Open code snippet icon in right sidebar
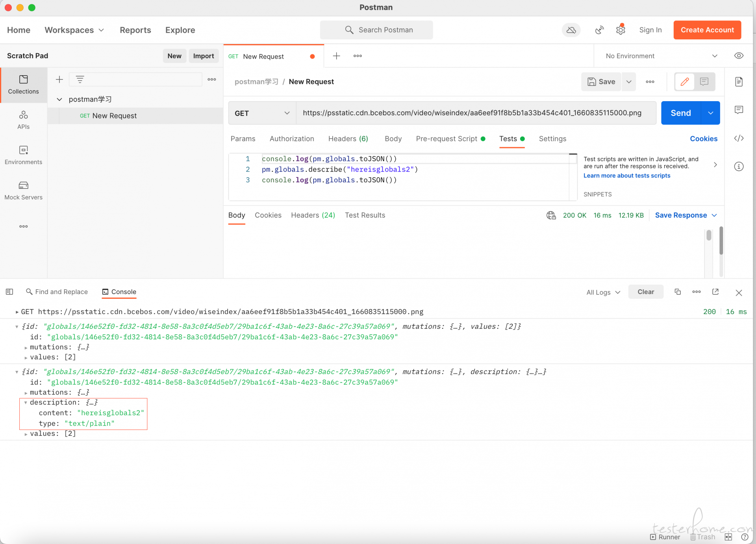 (739, 138)
